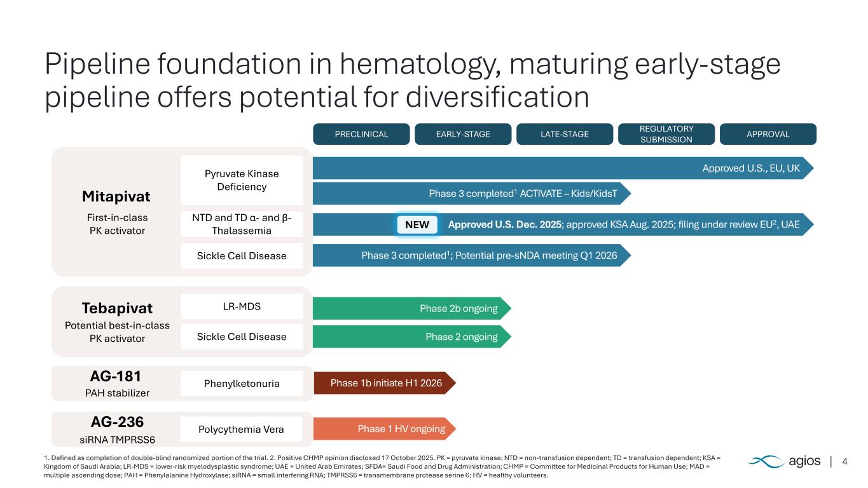868x488 pixels.
Task: Click the LATE-STAGE header box
Action: point(564,134)
